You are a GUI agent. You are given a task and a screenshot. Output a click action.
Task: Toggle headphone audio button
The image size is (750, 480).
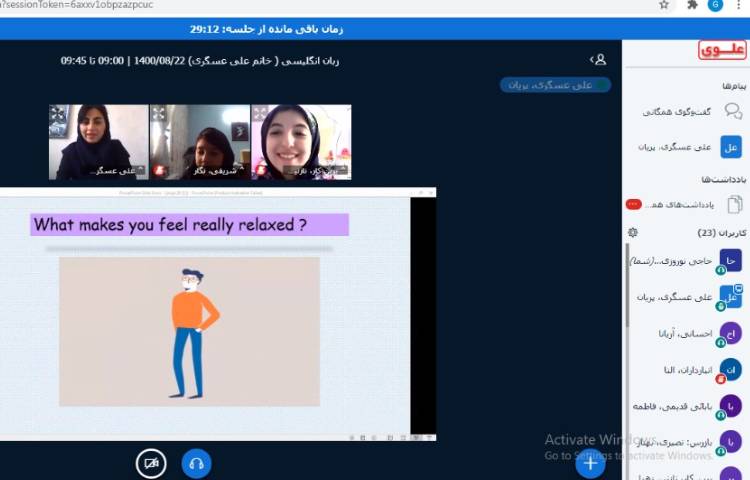pyautogui.click(x=196, y=463)
